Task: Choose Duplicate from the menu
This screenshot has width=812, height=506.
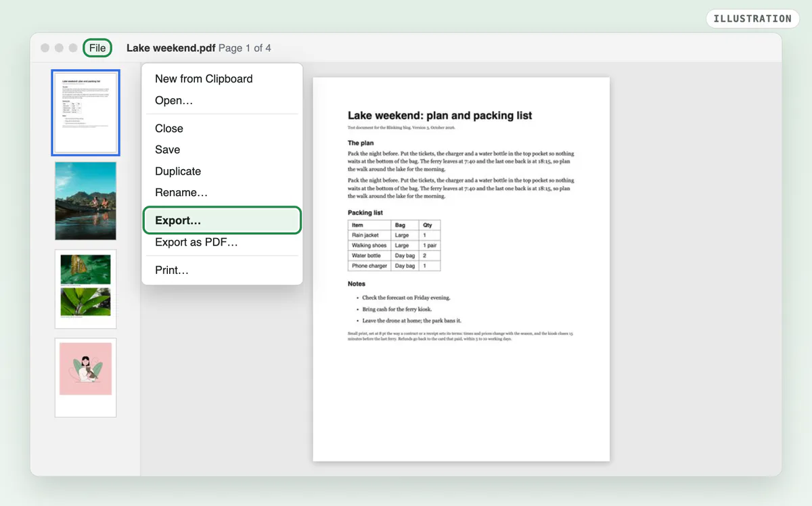Action: (x=222, y=171)
